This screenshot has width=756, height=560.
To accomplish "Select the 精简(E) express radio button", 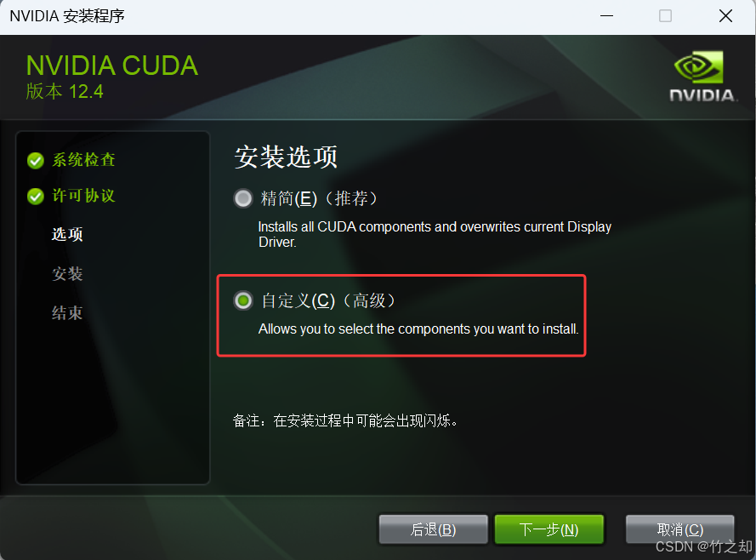I will [243, 198].
